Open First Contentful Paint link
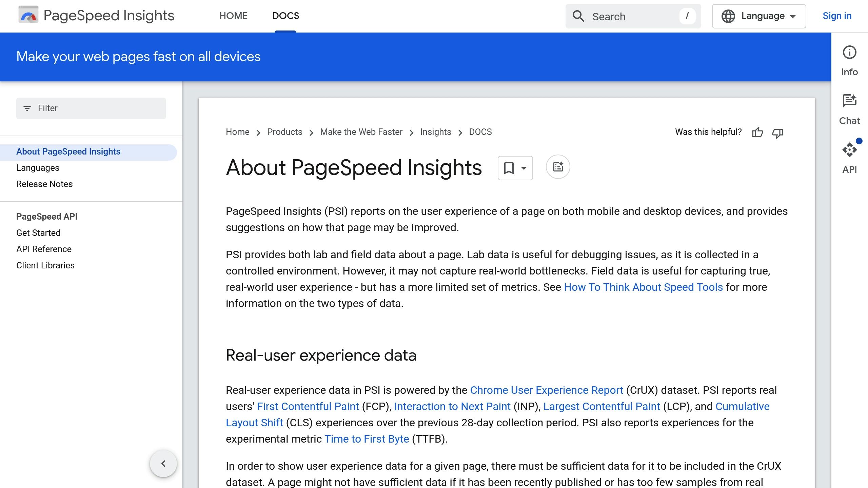868x488 pixels. [x=308, y=407]
